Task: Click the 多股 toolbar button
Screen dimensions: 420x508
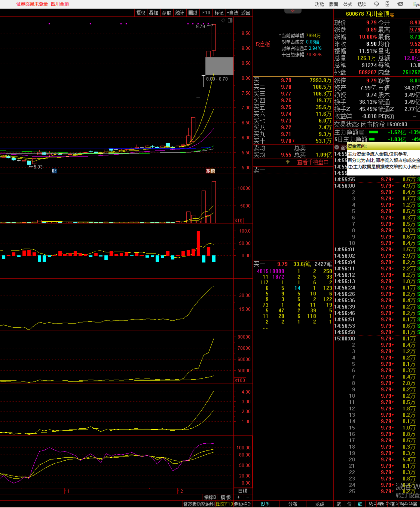Action: coord(167,13)
